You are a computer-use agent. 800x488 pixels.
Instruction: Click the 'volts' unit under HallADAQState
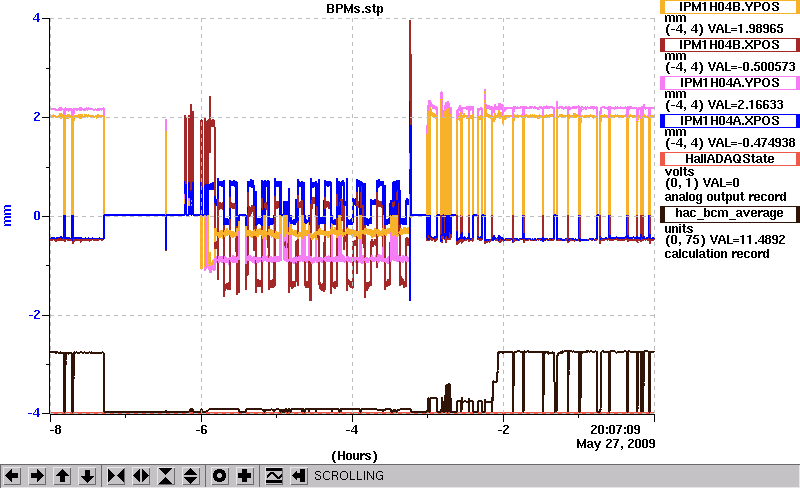tap(679, 172)
